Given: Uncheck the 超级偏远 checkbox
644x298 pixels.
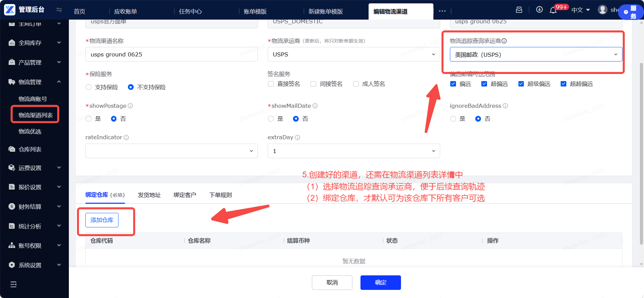Looking at the screenshot, I should [521, 84].
